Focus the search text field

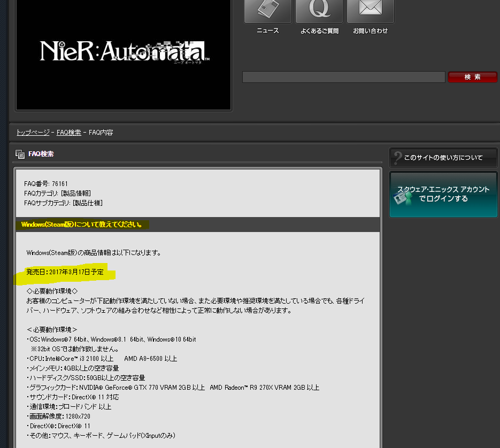pos(343,77)
